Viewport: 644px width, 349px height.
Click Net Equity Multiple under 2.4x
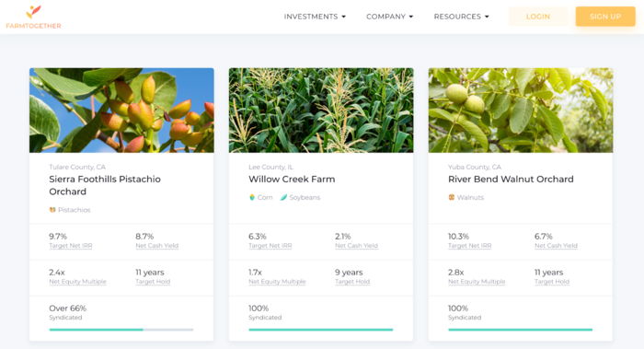click(x=77, y=282)
